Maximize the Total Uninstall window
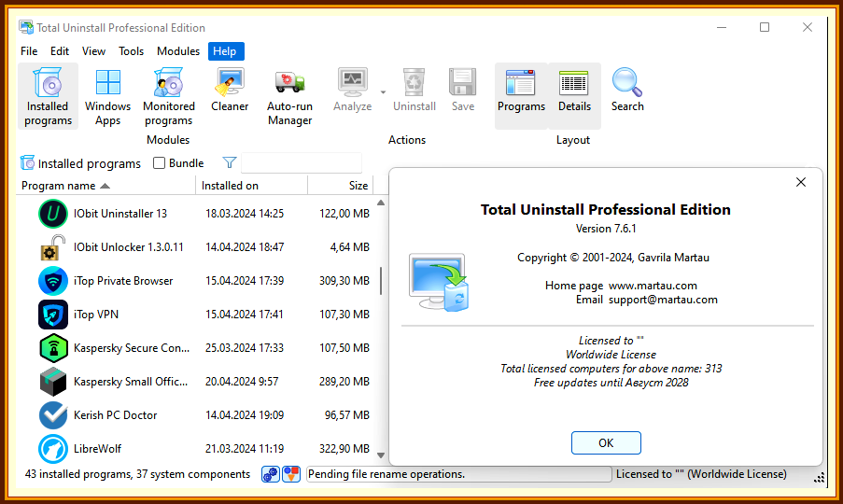 765,27
